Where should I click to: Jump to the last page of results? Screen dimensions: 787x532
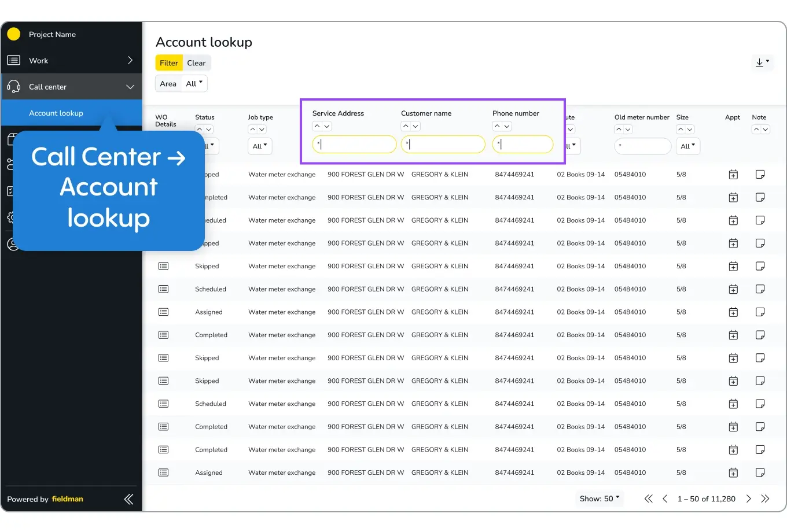point(765,498)
